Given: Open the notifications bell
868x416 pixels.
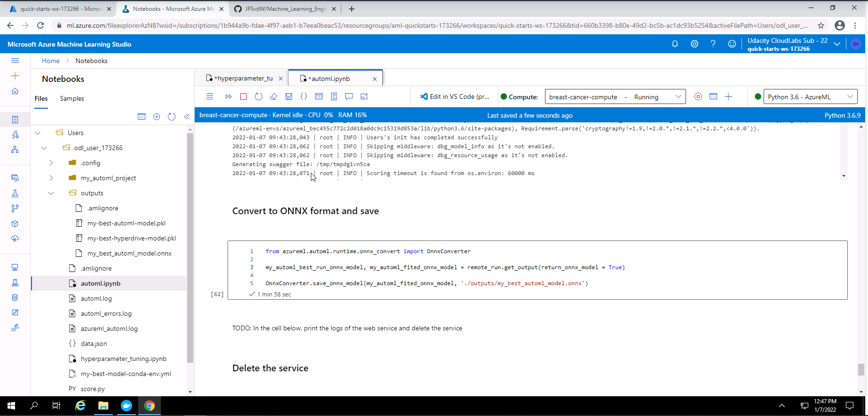Looking at the screenshot, I should click(675, 44).
